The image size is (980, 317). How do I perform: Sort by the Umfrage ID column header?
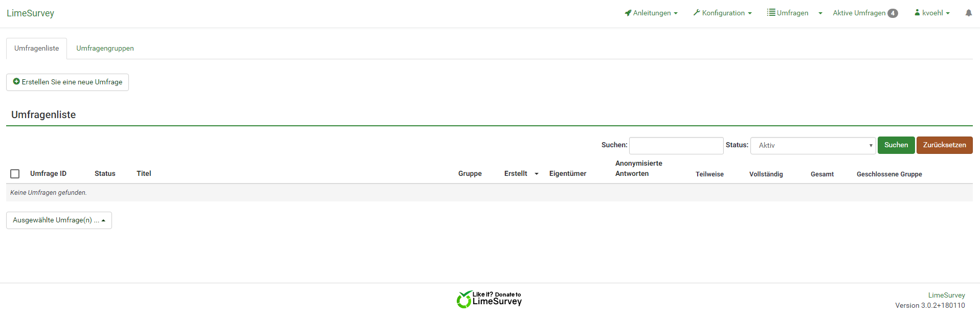click(48, 174)
